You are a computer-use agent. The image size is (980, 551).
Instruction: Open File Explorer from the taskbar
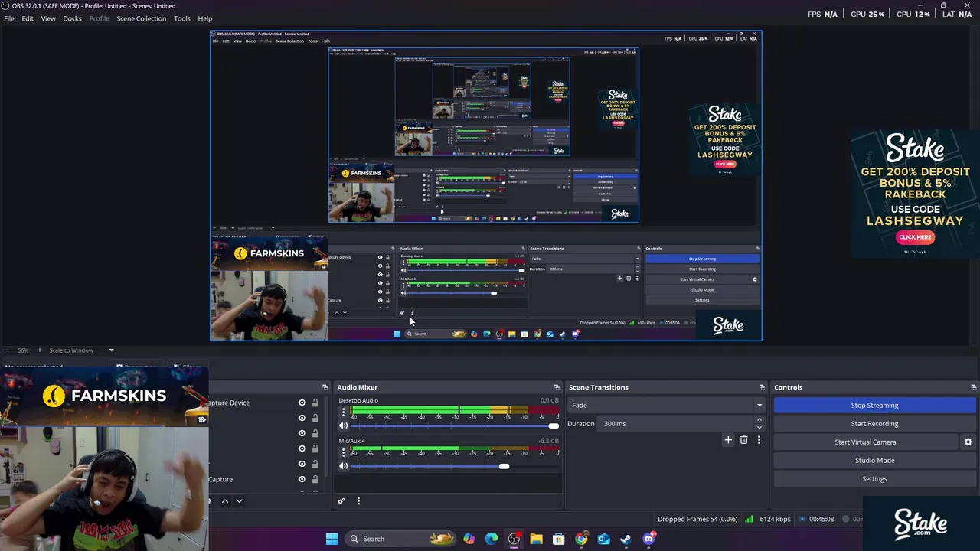(536, 539)
